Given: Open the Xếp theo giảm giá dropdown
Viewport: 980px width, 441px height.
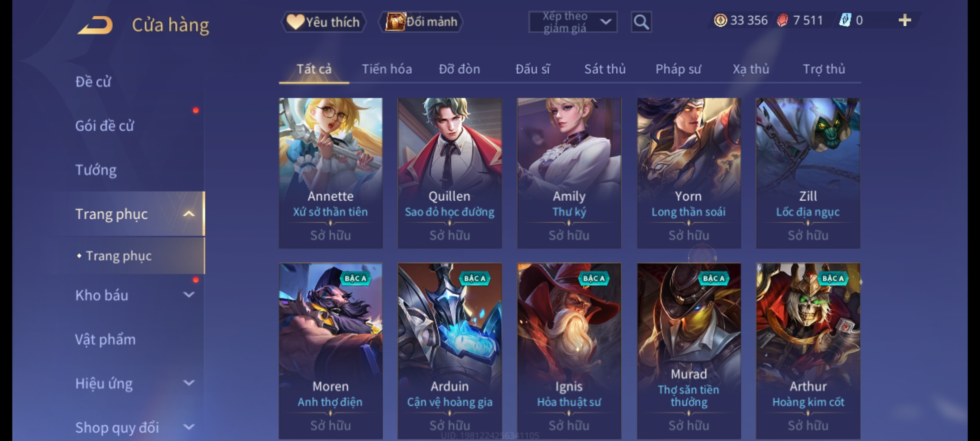Looking at the screenshot, I should 572,22.
